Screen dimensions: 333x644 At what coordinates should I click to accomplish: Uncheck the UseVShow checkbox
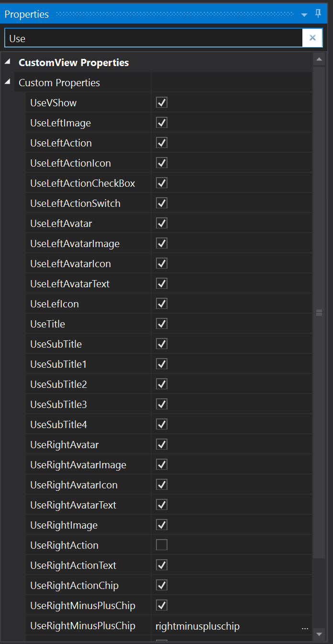(162, 102)
